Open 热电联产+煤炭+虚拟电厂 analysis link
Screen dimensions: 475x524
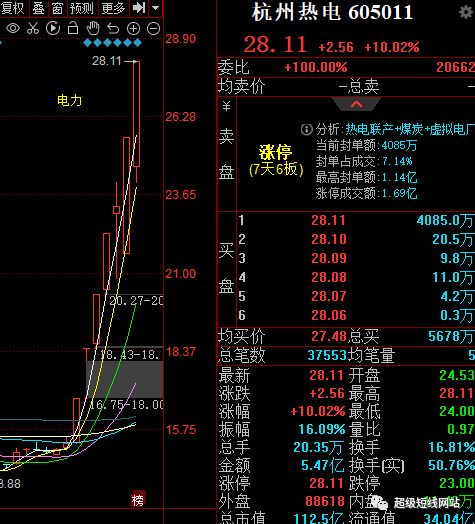tap(410, 129)
